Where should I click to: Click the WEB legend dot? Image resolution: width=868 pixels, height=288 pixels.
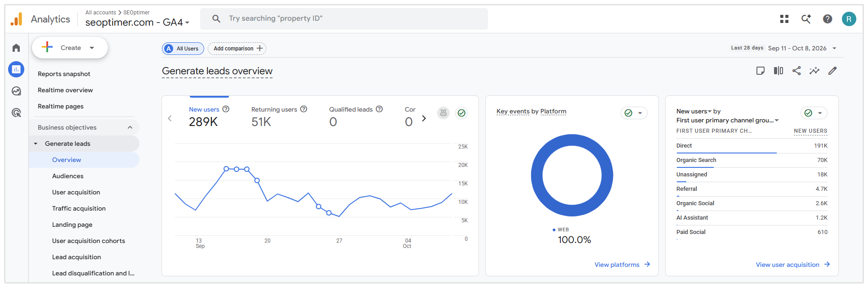554,230
